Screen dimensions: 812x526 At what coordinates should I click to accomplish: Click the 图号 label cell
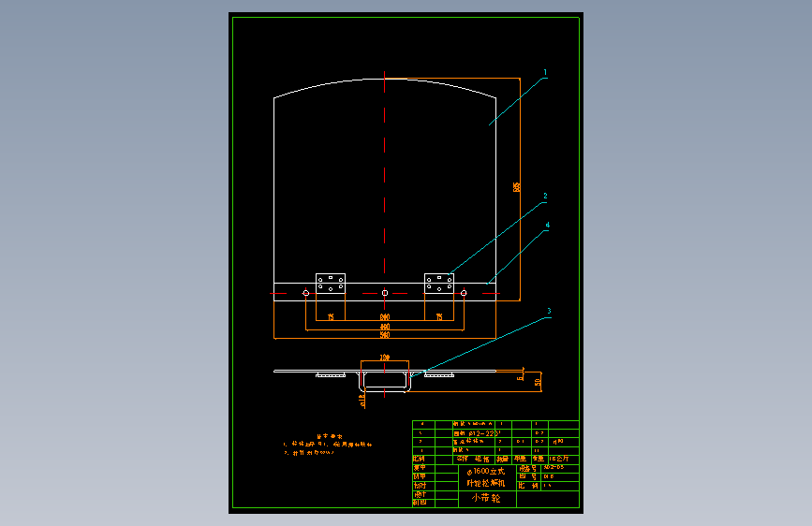[x=528, y=476]
